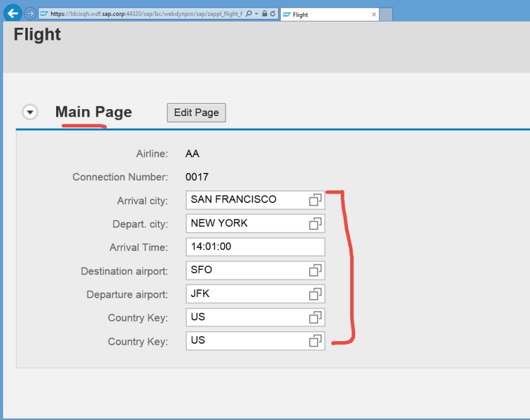Screen dimensions: 530x420
Task: Open a new browser tab
Action: [x=386, y=15]
